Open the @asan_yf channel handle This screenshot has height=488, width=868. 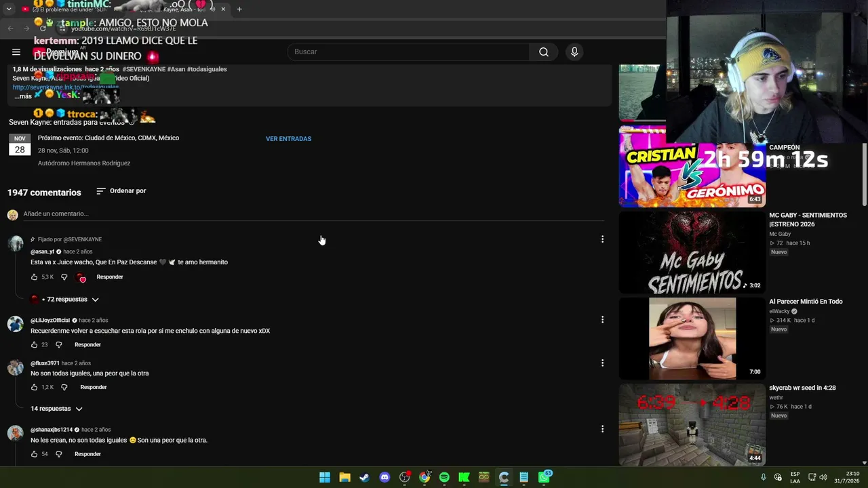click(x=42, y=252)
